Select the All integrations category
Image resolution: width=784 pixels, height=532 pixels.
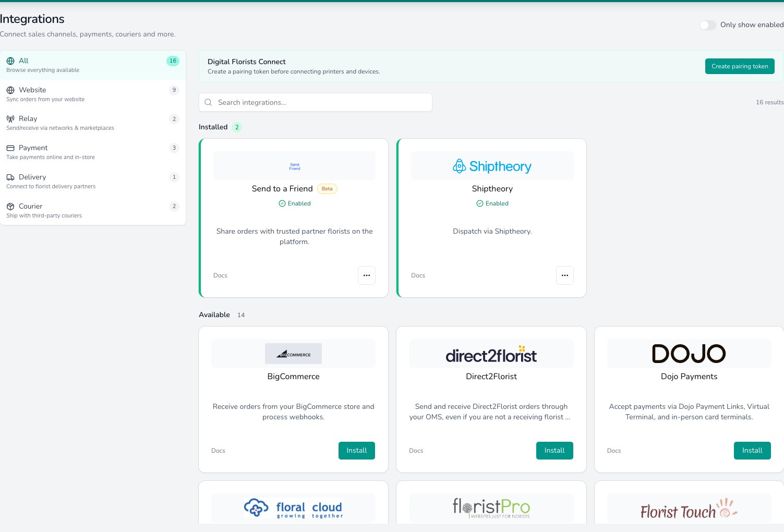coord(93,65)
